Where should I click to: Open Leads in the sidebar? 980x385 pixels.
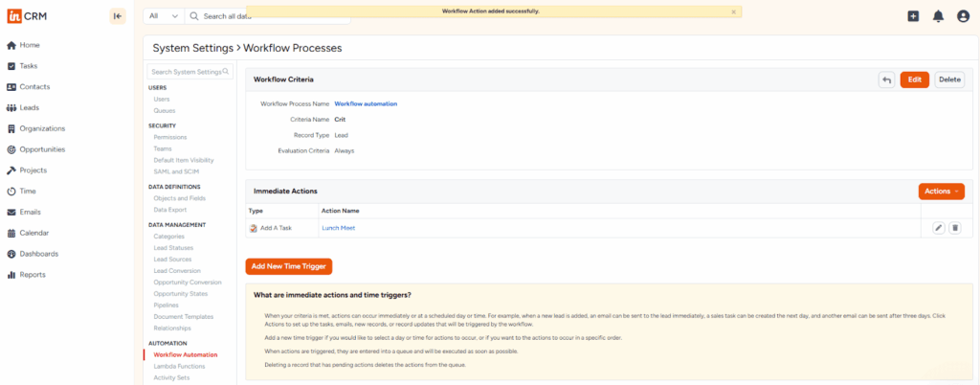29,107
